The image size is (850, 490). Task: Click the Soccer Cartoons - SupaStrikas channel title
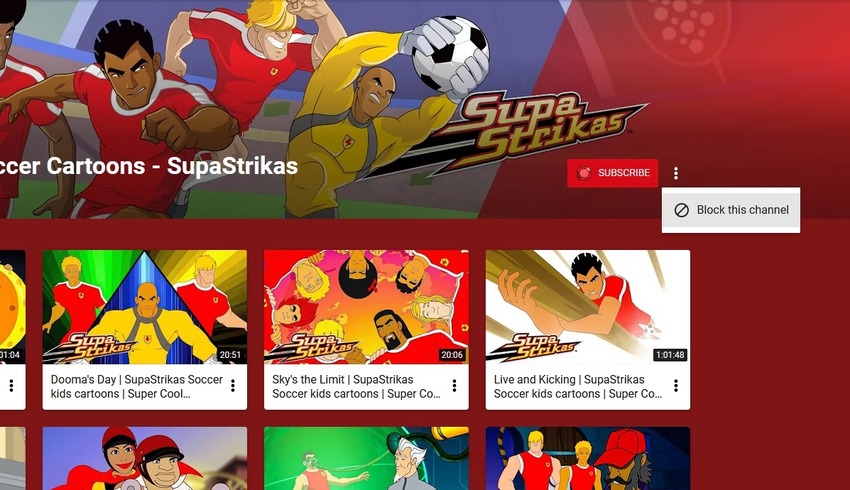[149, 166]
